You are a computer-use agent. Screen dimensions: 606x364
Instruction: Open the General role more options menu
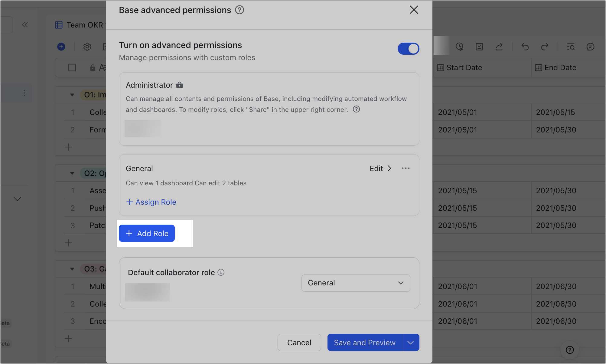[406, 168]
